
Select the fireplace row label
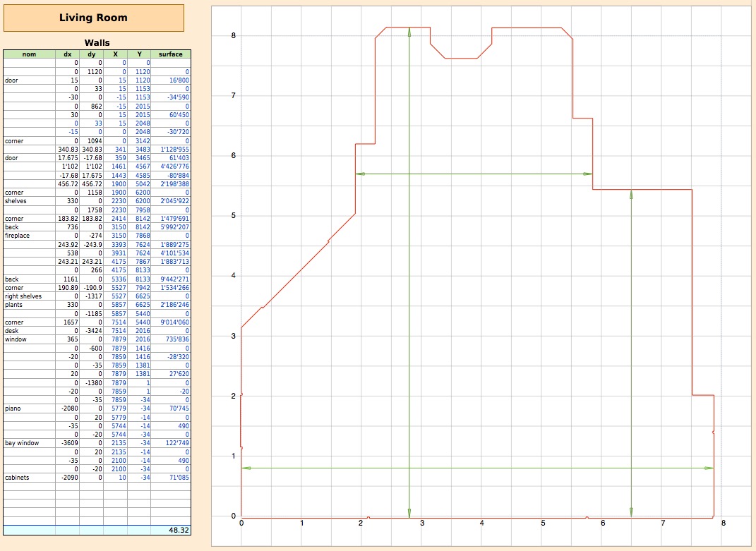point(18,236)
